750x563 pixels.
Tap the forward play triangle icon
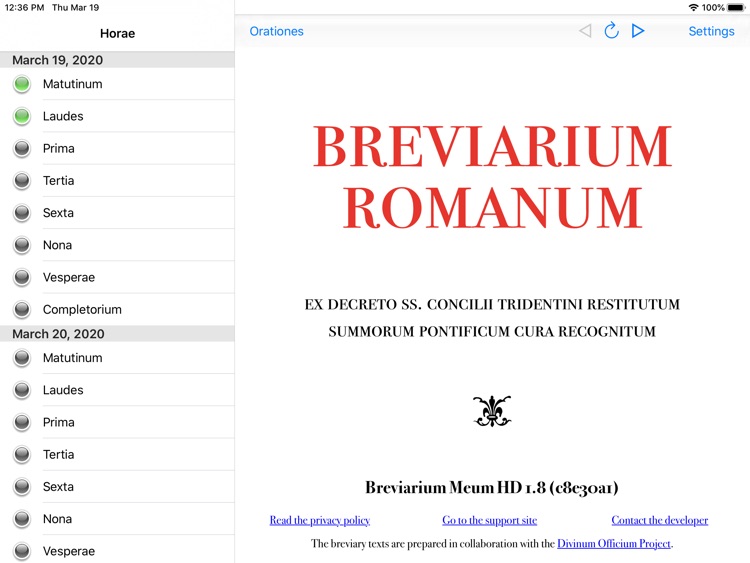638,31
